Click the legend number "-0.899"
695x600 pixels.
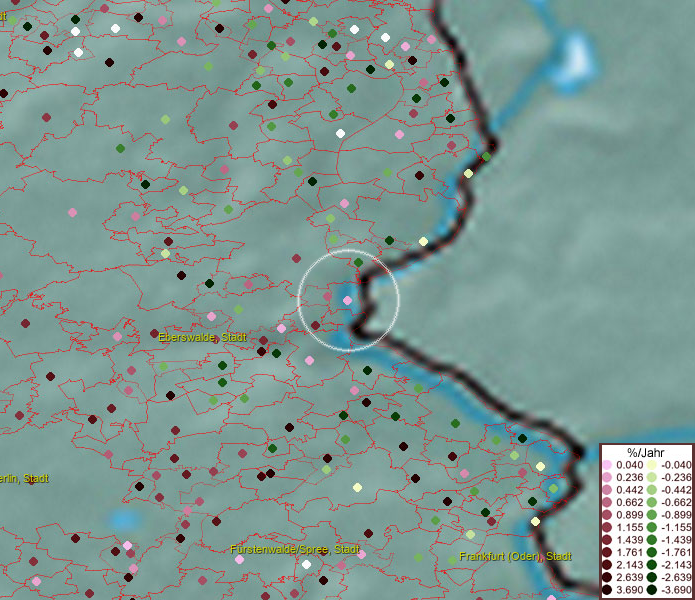coord(676,515)
